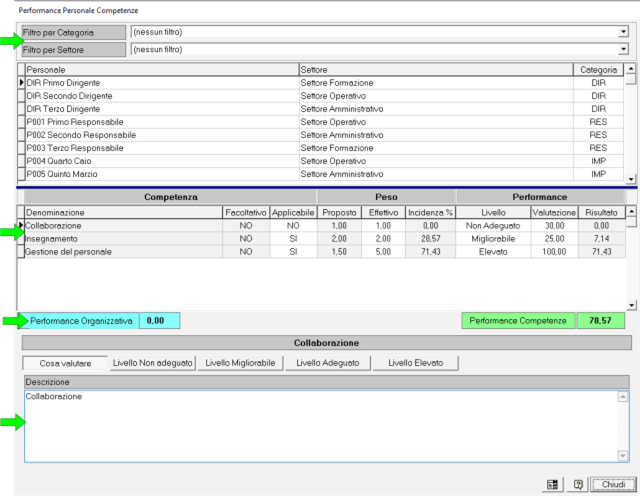Click inside the Descrizione text area
Image resolution: width=640 pixels, height=496 pixels.
coord(320,430)
